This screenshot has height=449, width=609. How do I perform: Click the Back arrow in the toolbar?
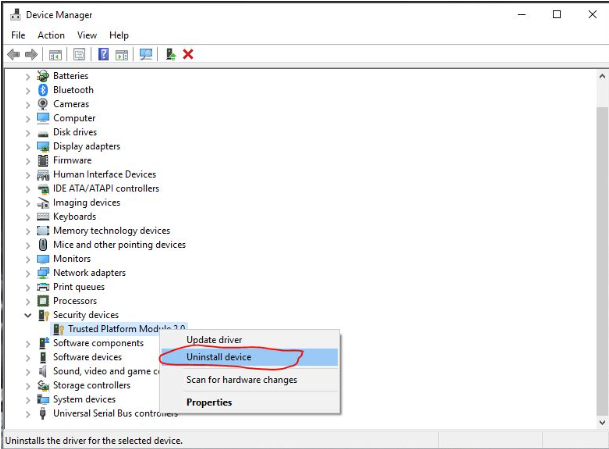coord(13,54)
